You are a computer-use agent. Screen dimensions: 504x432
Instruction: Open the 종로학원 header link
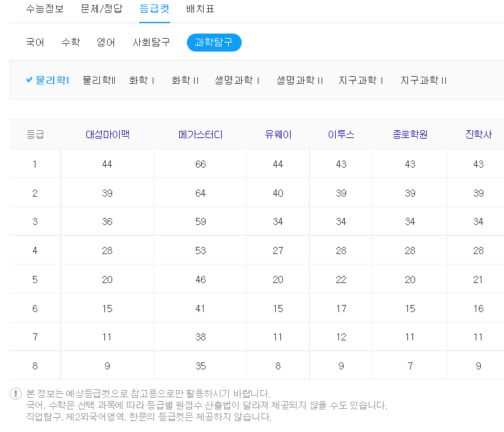click(410, 135)
